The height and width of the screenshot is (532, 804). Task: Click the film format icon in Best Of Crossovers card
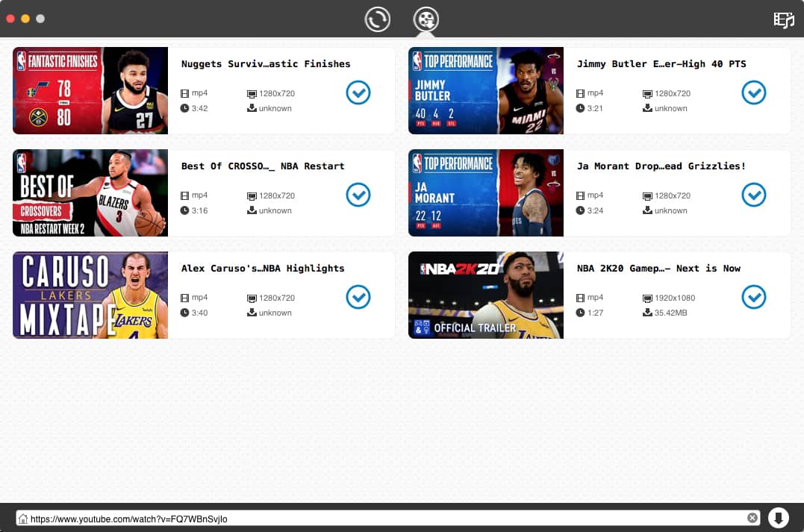click(184, 195)
